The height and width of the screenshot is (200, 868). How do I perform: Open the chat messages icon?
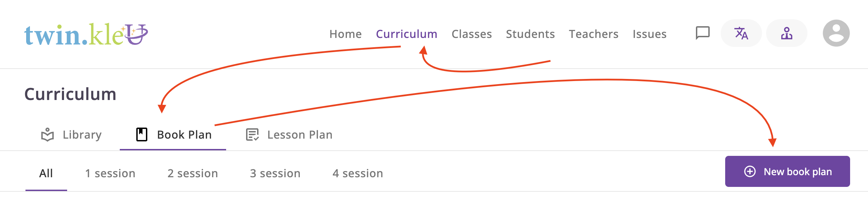[702, 33]
